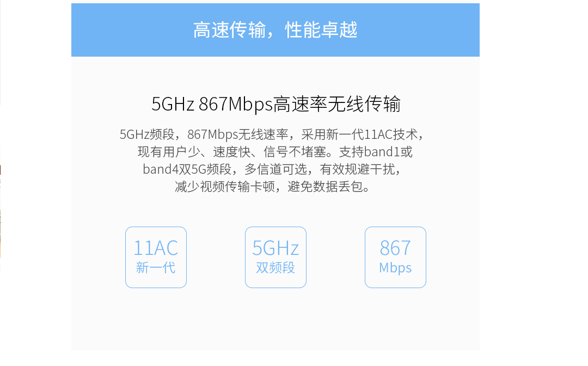This screenshot has height=366, width=588.
Task: Click the line starting 5GHz频段,867Mbps无线速率
Action: coord(272,134)
